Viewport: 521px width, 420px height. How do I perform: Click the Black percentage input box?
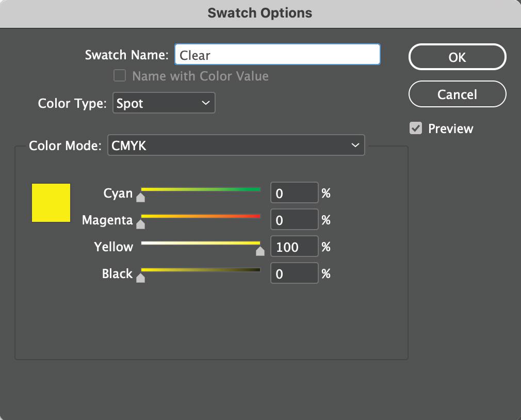pyautogui.click(x=294, y=274)
